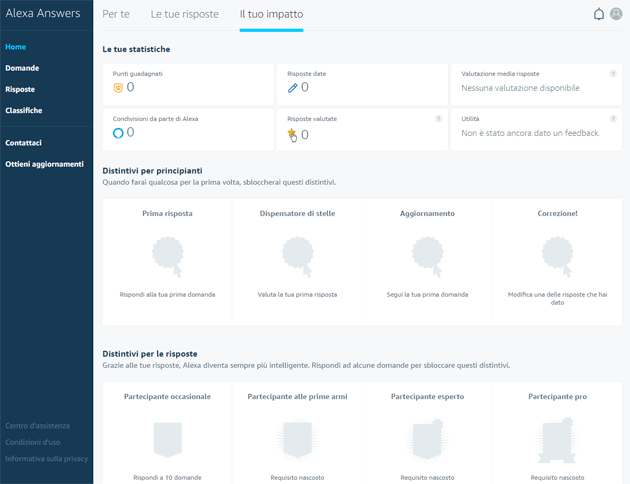The image size is (630, 484).
Task: Open the user profile avatar icon
Action: (616, 14)
